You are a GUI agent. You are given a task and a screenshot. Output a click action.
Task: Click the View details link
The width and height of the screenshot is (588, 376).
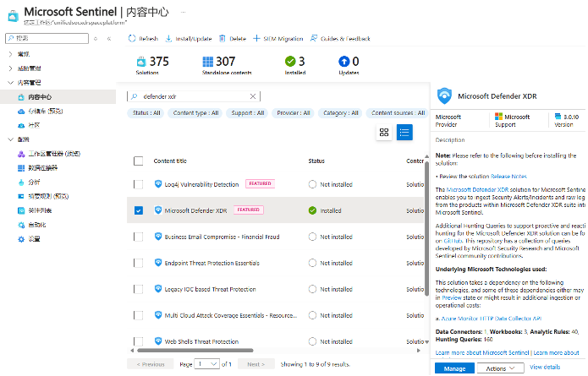[x=545, y=368]
